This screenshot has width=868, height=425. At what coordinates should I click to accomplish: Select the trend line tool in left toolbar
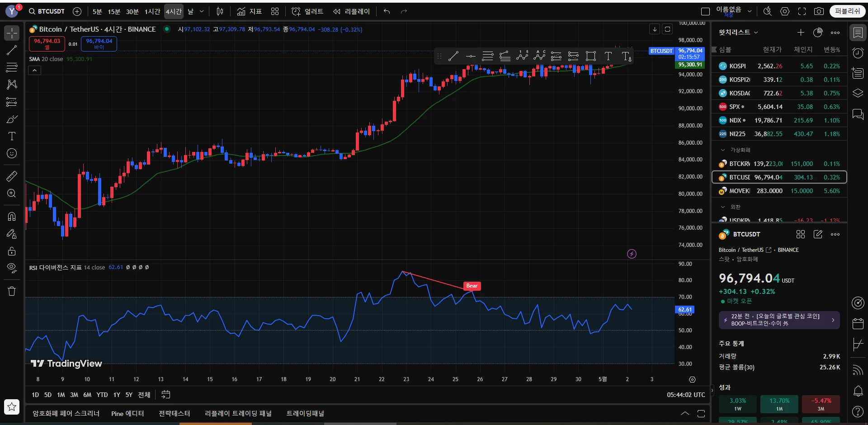pyautogui.click(x=12, y=50)
